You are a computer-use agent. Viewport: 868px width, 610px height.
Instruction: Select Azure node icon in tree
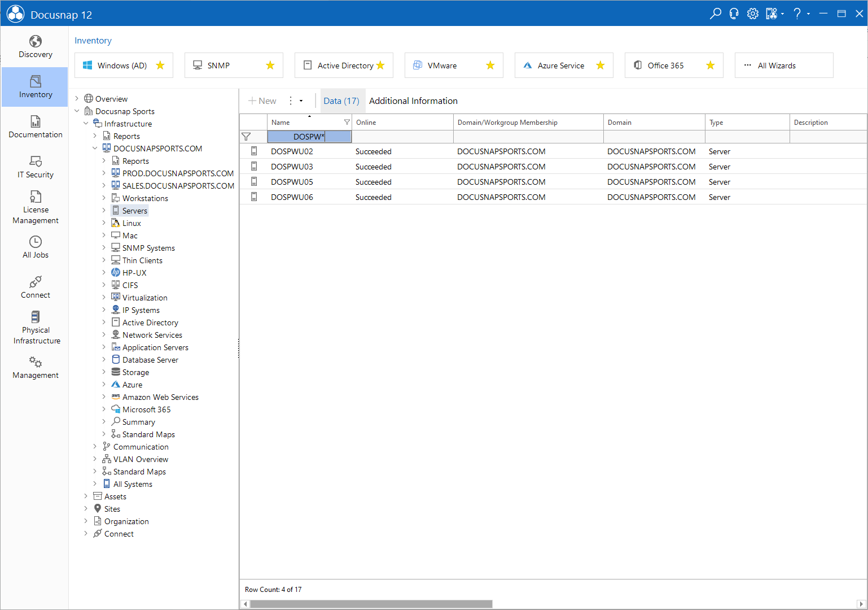coord(116,384)
